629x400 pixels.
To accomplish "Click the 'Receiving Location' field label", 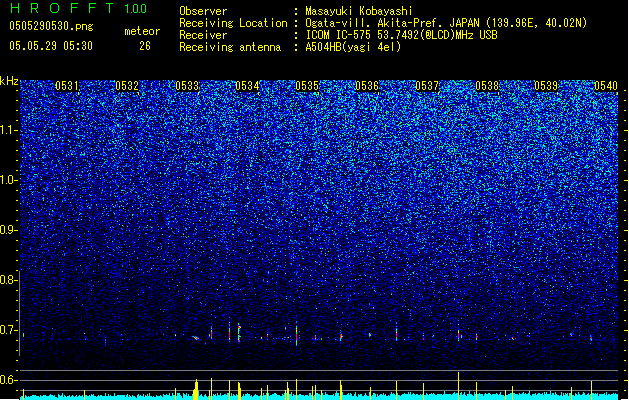I will (x=233, y=23).
